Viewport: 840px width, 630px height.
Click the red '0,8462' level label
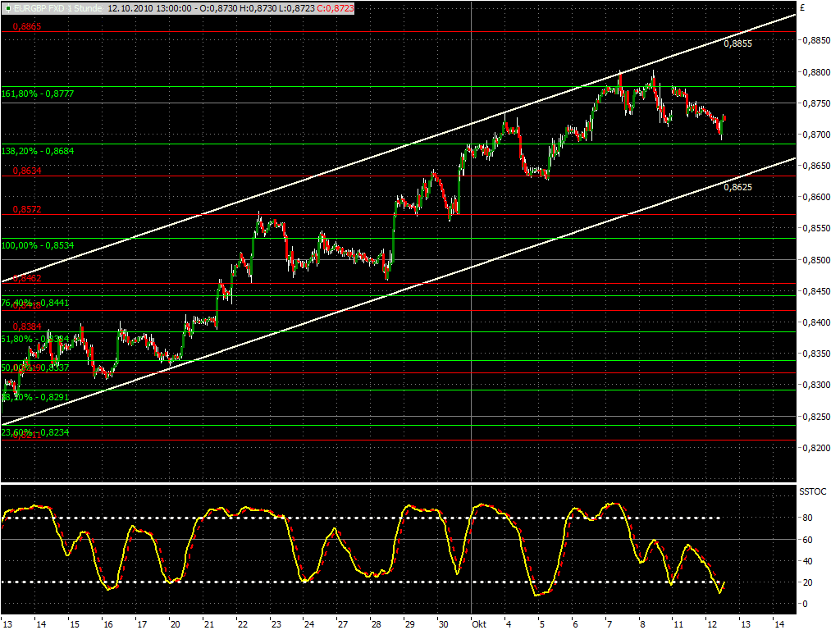point(27,278)
